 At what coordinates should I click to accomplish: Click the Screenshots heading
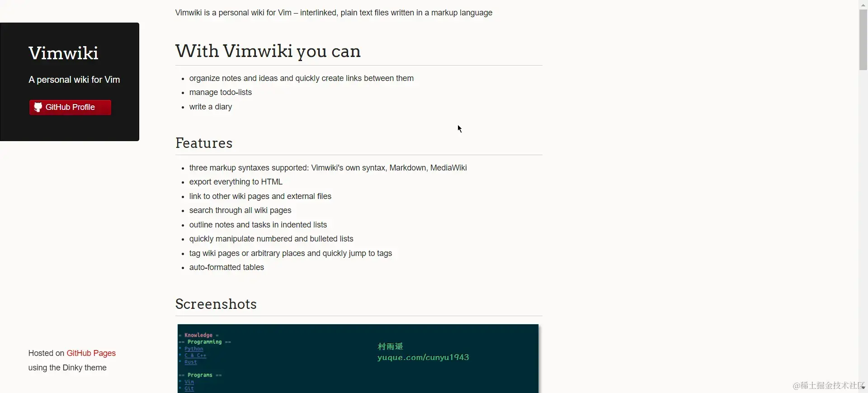tap(216, 304)
